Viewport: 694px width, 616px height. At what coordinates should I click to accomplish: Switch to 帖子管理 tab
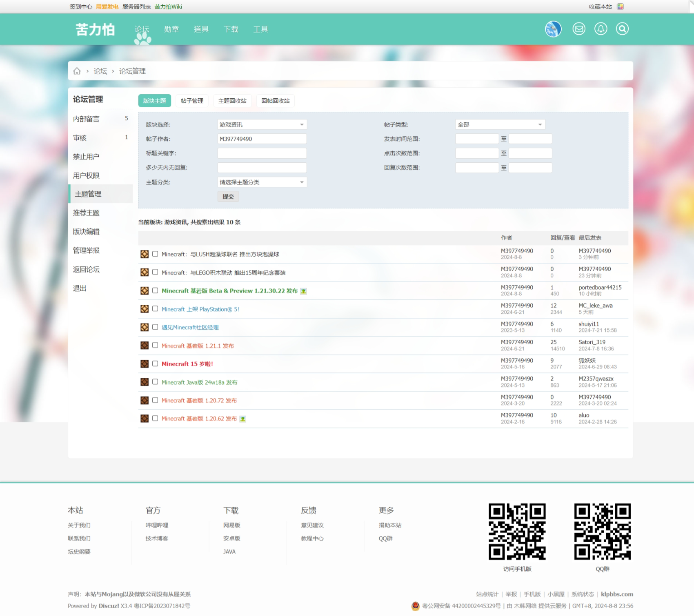pyautogui.click(x=192, y=101)
